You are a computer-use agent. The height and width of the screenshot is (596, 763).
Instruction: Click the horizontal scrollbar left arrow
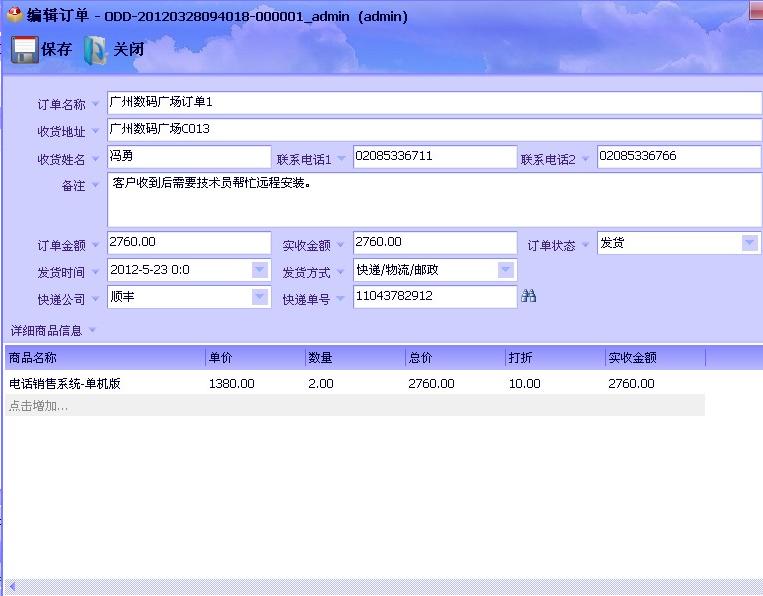[x=12, y=587]
